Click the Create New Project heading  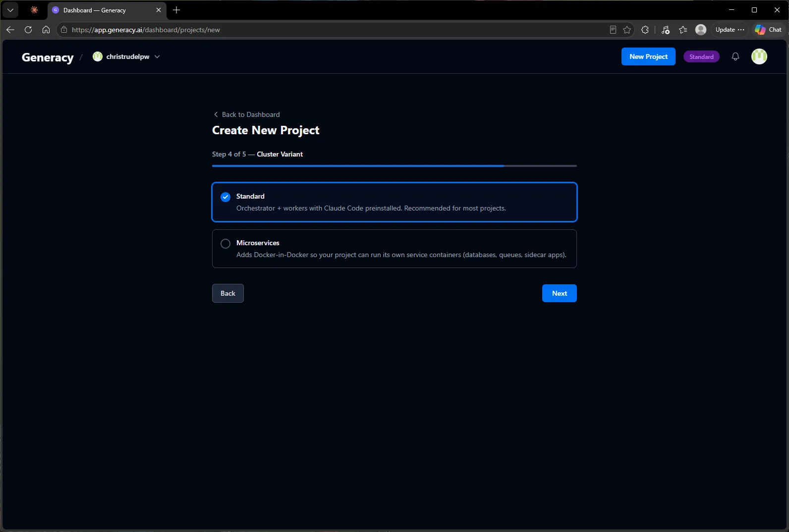click(x=266, y=130)
